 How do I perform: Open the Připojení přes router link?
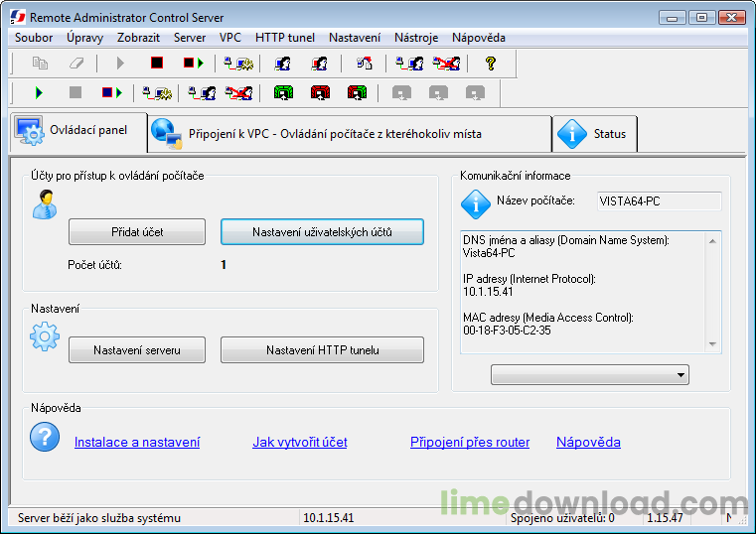point(470,442)
